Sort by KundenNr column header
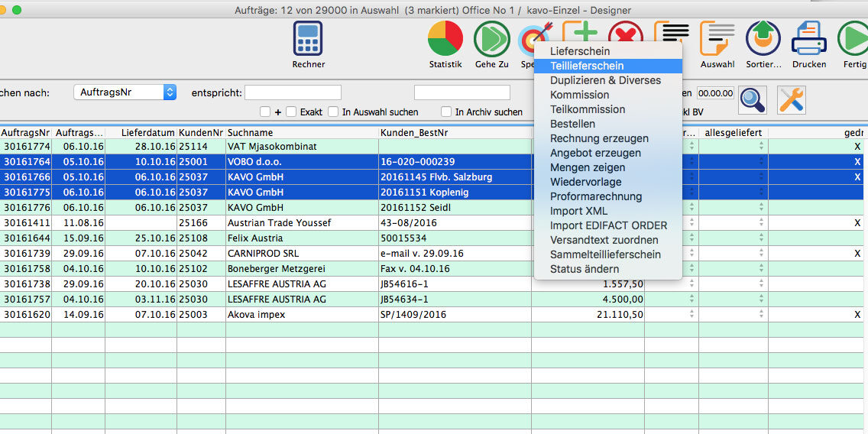The height and width of the screenshot is (434, 868). point(201,133)
